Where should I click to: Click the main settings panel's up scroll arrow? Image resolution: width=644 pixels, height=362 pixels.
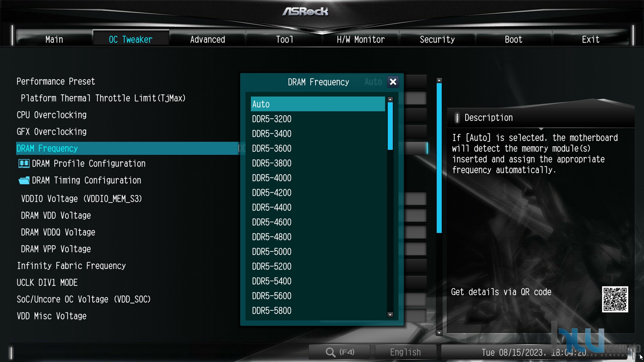tap(439, 81)
